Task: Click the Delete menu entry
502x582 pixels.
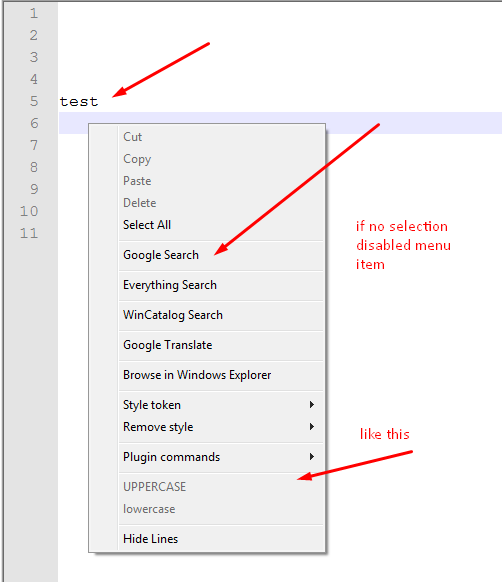Action: click(x=221, y=203)
